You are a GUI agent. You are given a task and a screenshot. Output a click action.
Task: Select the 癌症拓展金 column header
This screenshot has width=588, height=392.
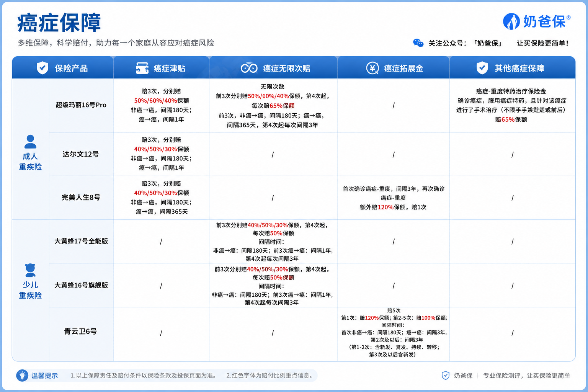[394, 68]
